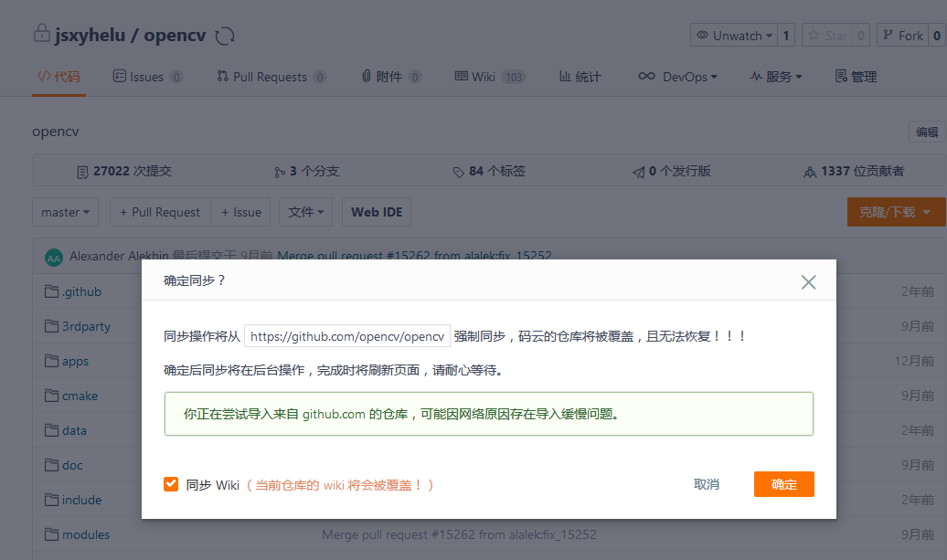Open the 管理 tab
The image size is (947, 560).
point(856,77)
